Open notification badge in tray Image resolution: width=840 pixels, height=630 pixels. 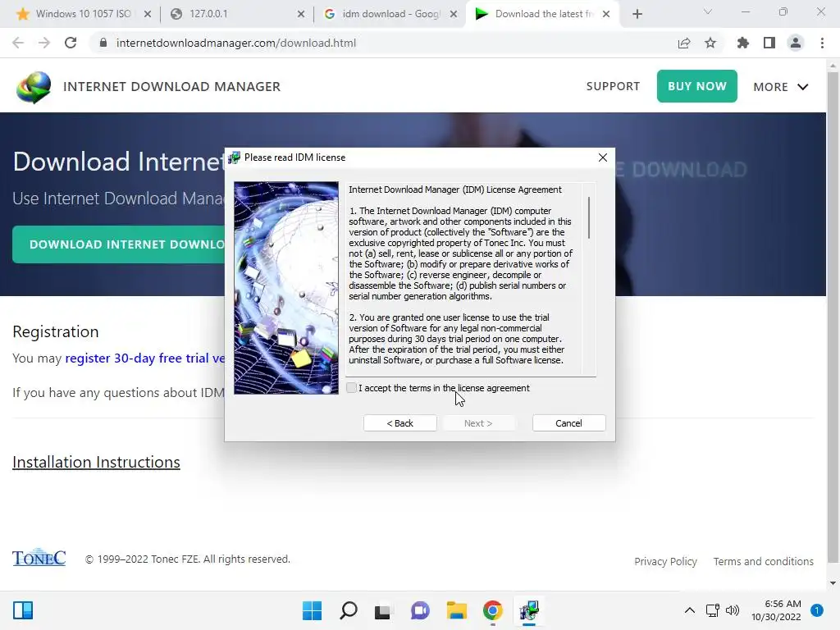point(817,610)
